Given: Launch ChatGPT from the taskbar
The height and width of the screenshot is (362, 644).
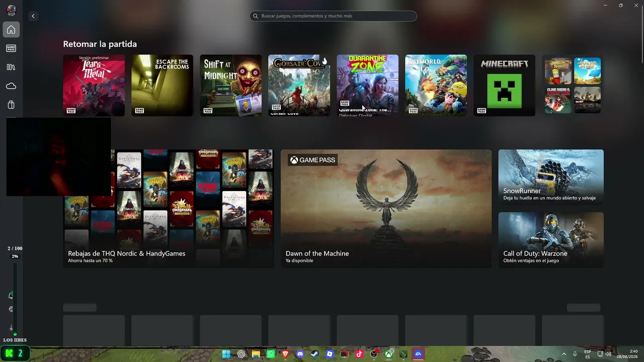Looking at the screenshot, I should click(242, 354).
